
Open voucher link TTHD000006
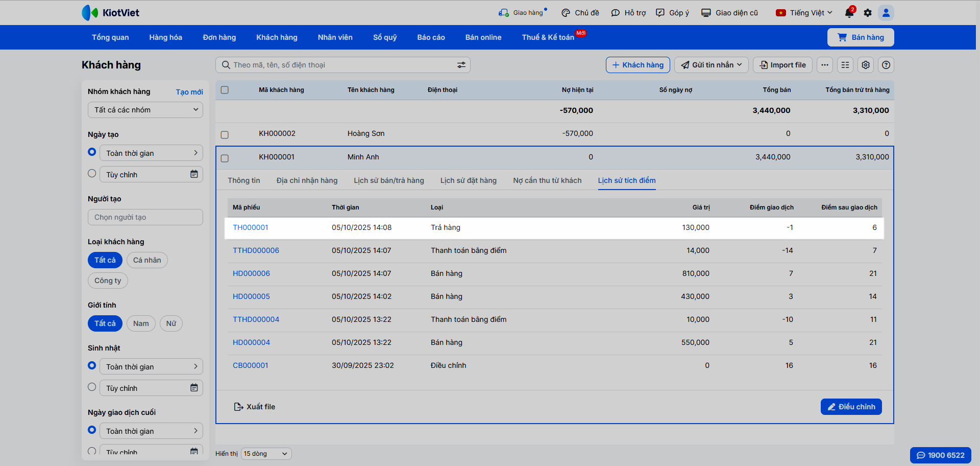(256, 250)
